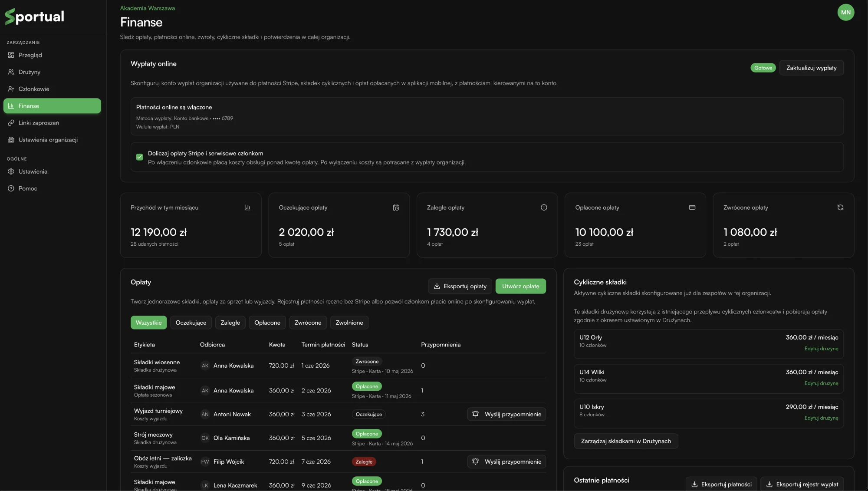
Task: Send reminder to Antoni Nowak
Action: coord(506,414)
